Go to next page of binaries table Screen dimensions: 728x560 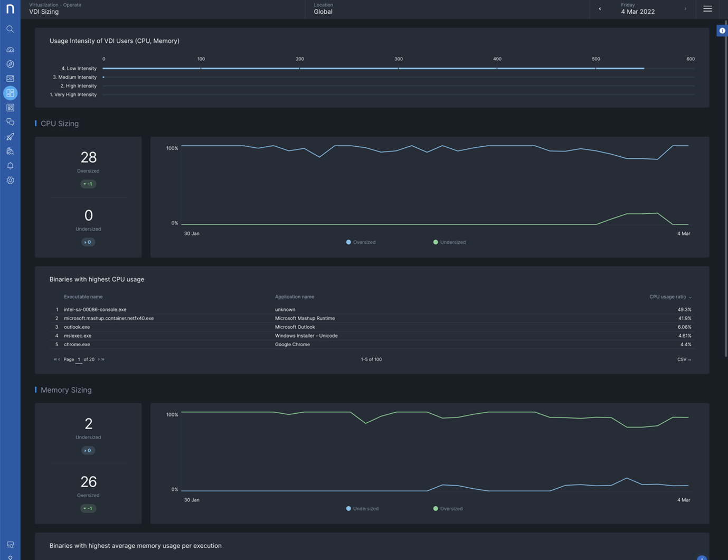tap(99, 359)
